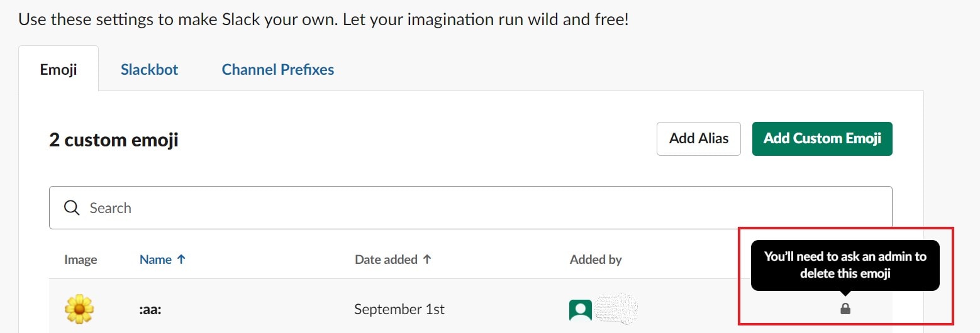Click the up arrow beside the Name header
The image size is (980, 333).
[181, 259]
